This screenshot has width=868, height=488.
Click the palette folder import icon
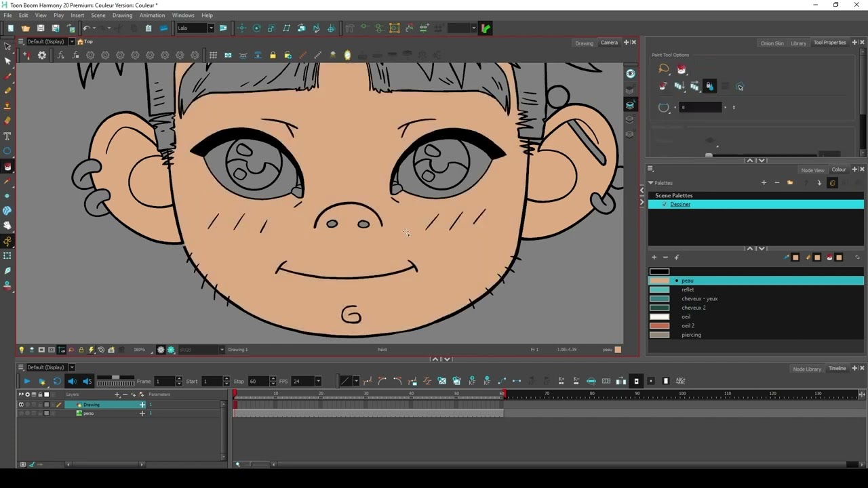click(789, 182)
